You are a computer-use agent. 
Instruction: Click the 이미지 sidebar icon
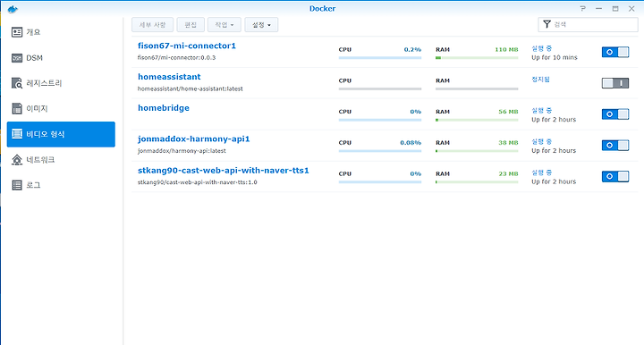click(17, 109)
